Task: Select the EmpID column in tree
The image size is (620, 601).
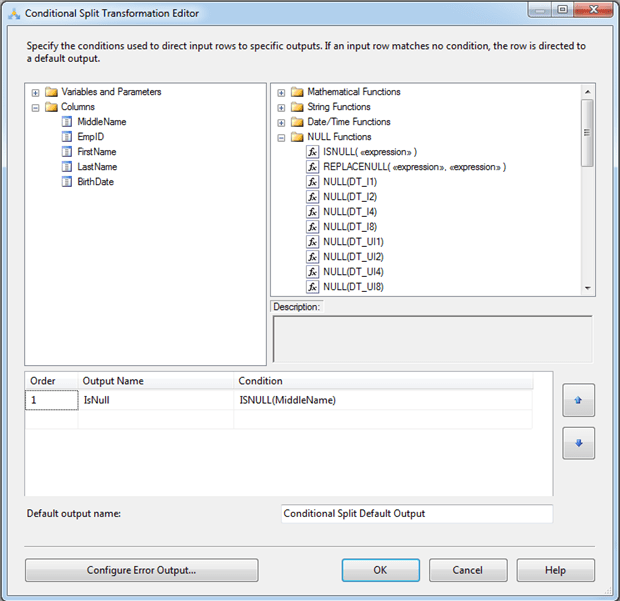Action: (91, 137)
